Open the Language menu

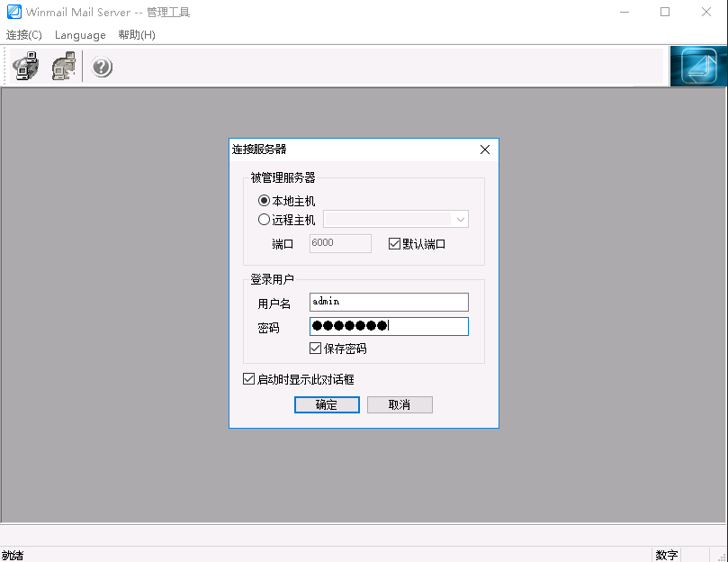[80, 35]
